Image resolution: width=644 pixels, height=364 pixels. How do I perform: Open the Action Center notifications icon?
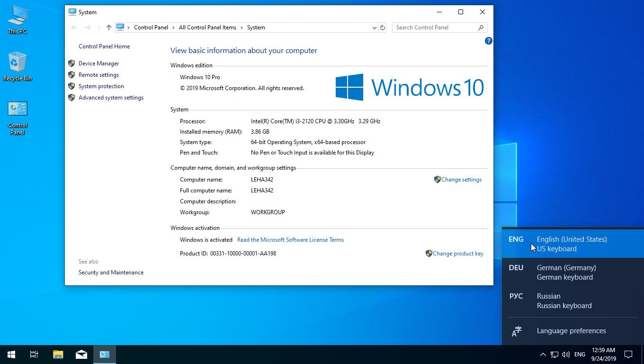coord(628,355)
